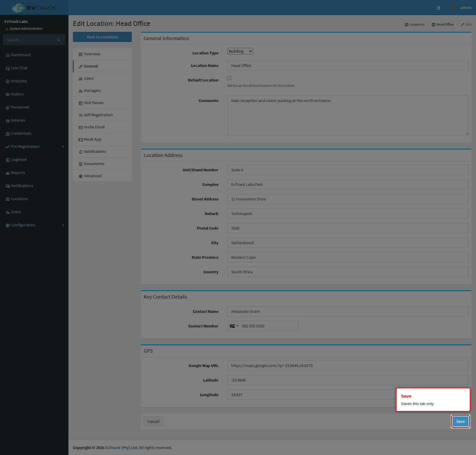Open Locations in the sidebar menu
This screenshot has height=455, width=476.
34,199
